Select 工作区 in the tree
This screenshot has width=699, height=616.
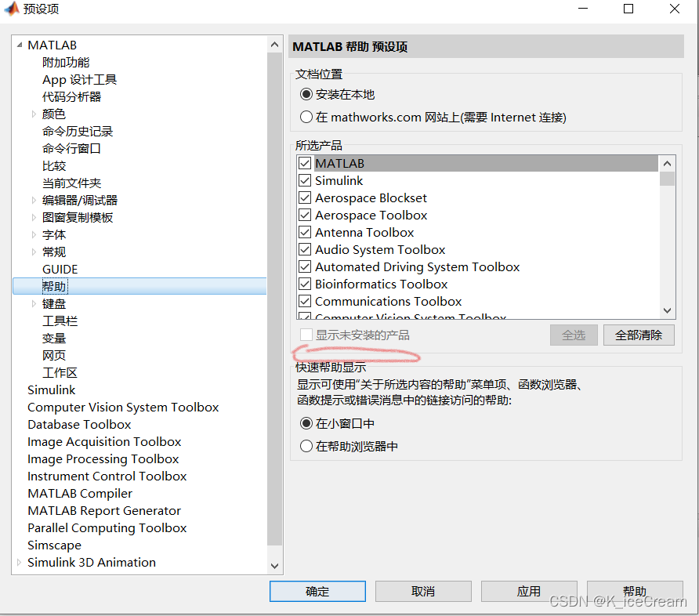pos(60,372)
